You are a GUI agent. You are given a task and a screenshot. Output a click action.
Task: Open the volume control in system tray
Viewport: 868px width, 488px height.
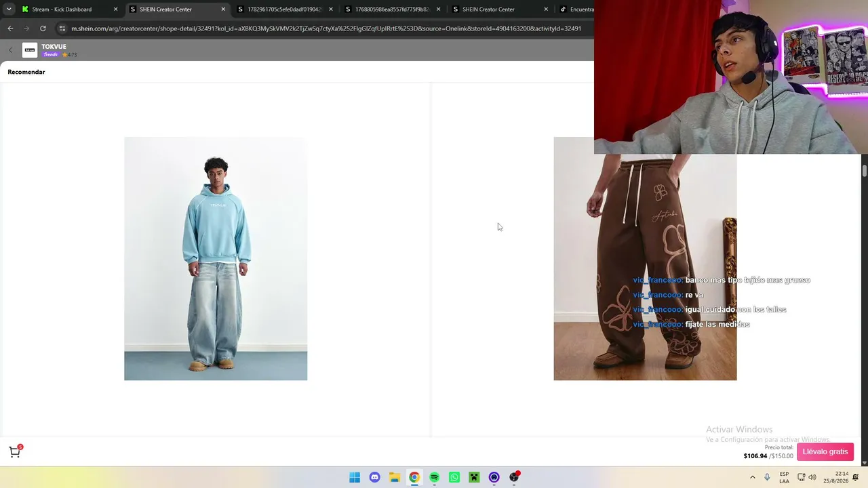pyautogui.click(x=812, y=477)
